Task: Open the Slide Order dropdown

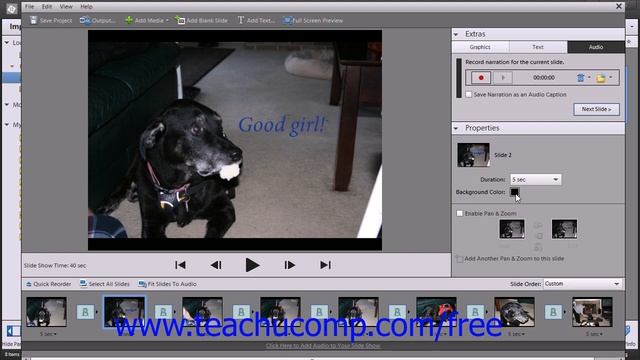Action: [x=582, y=284]
